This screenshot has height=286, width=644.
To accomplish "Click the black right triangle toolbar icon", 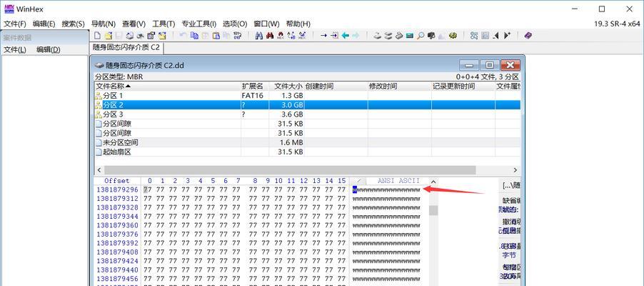I will [507, 35].
